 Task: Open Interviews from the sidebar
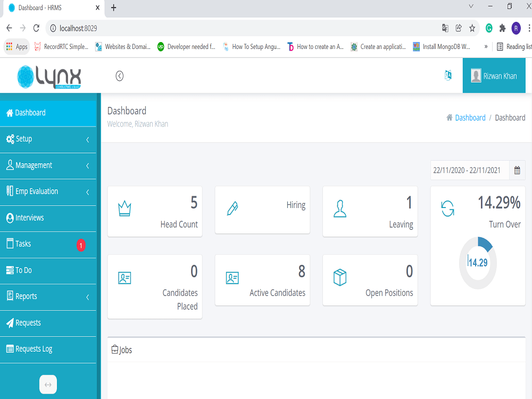tap(48, 218)
